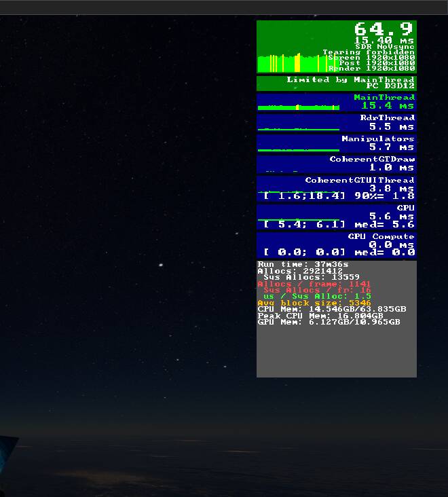Click the orange Avg block size line
The image size is (448, 497).
[x=314, y=303]
